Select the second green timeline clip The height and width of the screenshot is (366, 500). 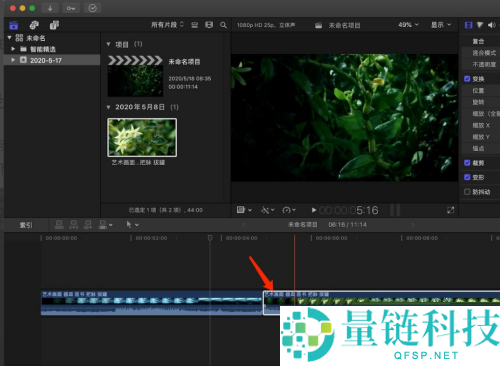coord(381,303)
